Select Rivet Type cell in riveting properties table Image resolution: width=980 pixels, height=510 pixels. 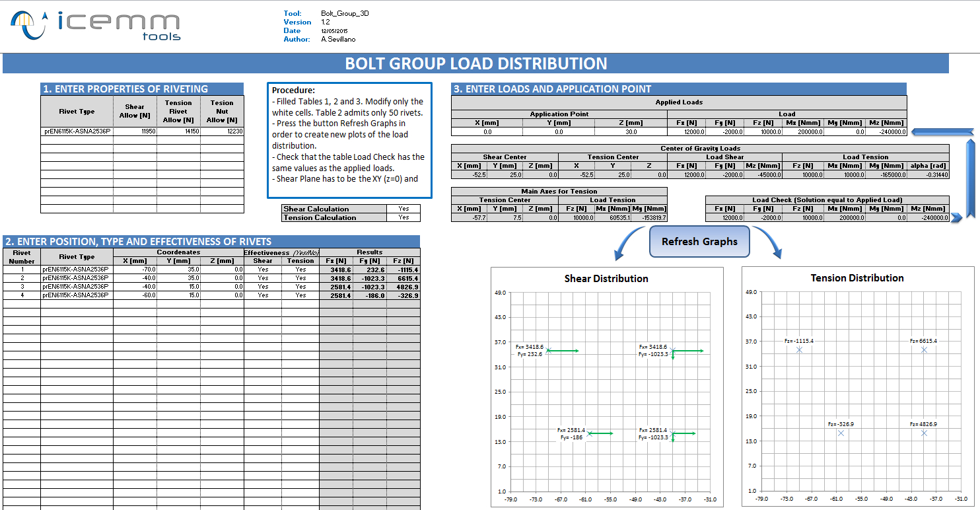pos(77,131)
